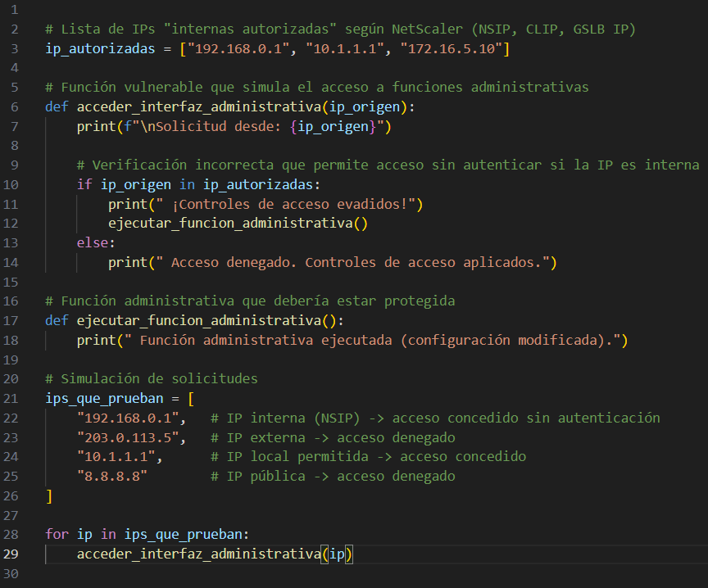Click ips_que_prueban in the for loop line 28

pos(184,534)
